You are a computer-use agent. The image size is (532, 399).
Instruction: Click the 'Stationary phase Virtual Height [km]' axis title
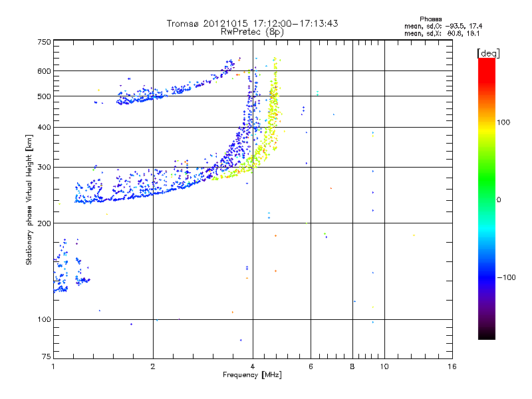pyautogui.click(x=29, y=200)
